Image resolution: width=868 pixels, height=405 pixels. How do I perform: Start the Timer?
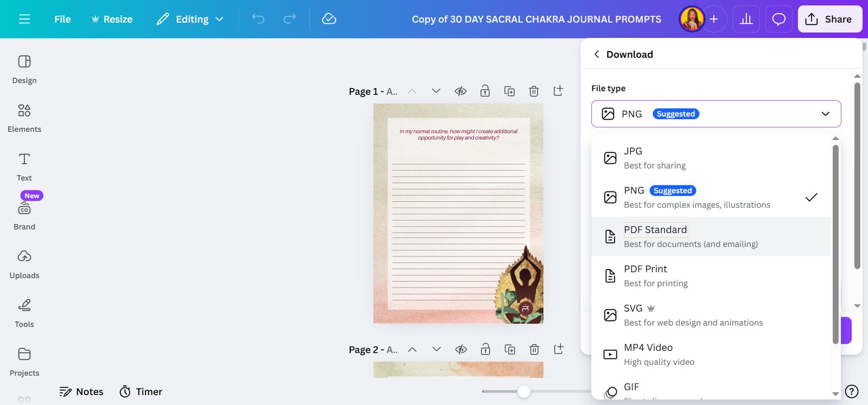click(141, 391)
